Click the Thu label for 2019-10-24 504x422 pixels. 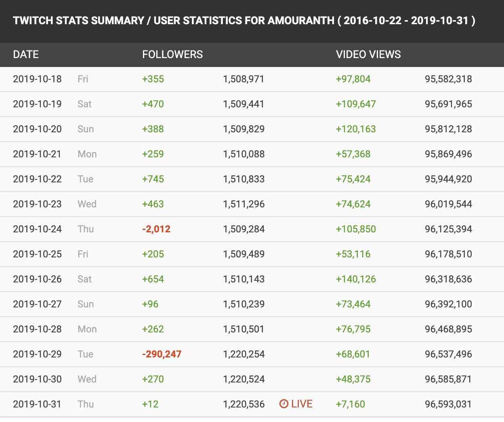tap(86, 229)
